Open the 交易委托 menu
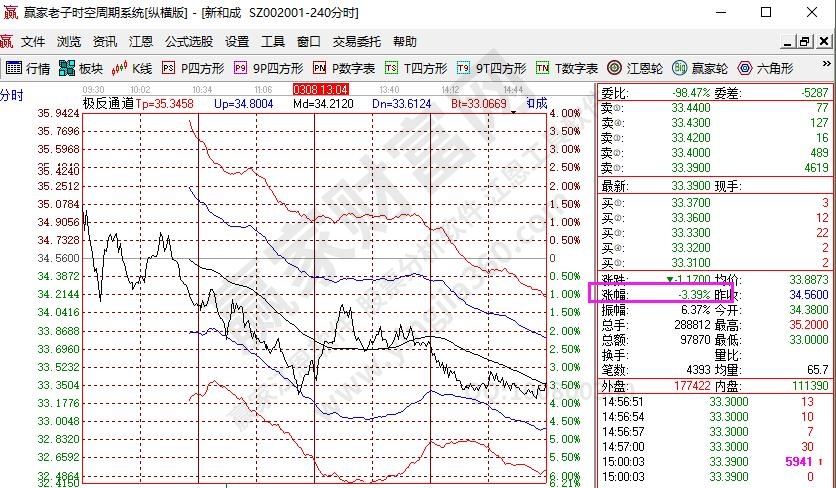The height and width of the screenshot is (488, 836). click(x=357, y=42)
